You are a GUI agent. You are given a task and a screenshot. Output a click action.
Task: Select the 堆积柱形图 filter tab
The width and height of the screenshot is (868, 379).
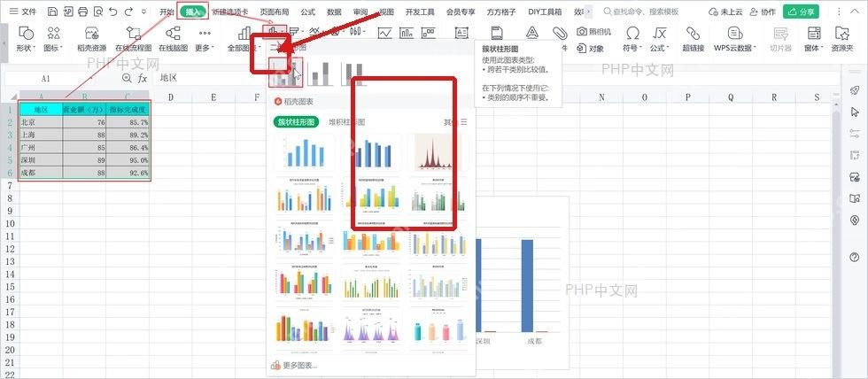(347, 121)
